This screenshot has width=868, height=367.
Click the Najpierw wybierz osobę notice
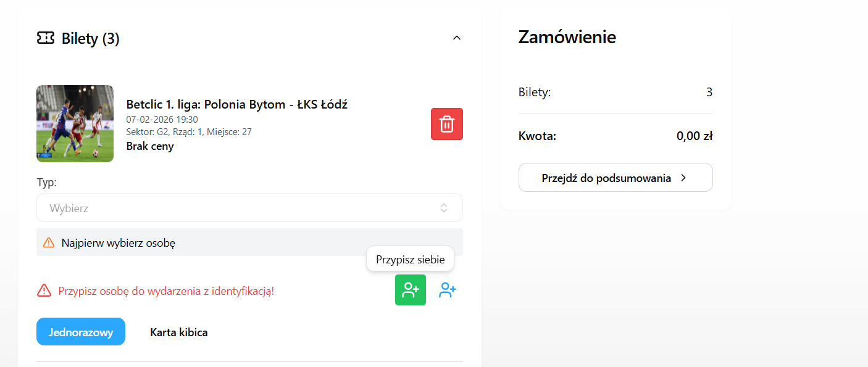[119, 243]
